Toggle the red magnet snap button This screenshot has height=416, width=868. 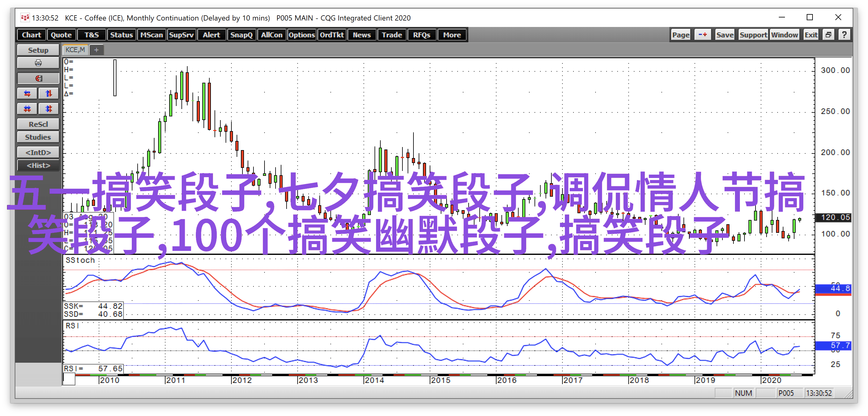(x=38, y=78)
